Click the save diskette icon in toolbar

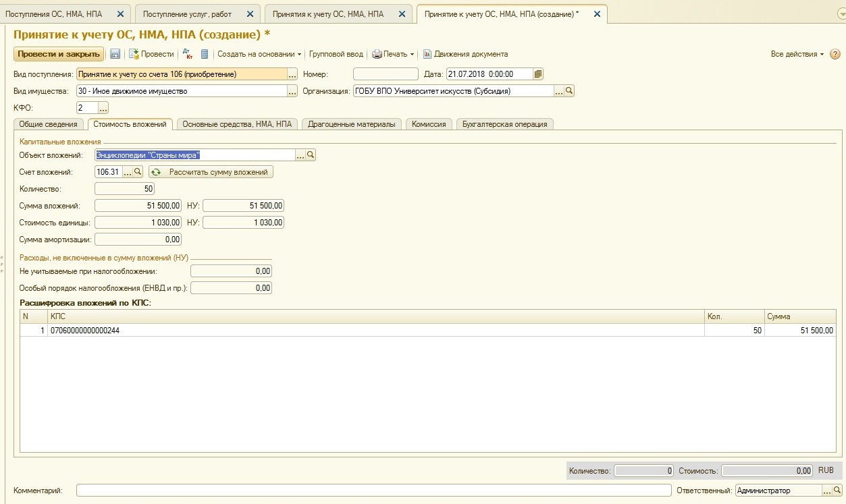(115, 54)
